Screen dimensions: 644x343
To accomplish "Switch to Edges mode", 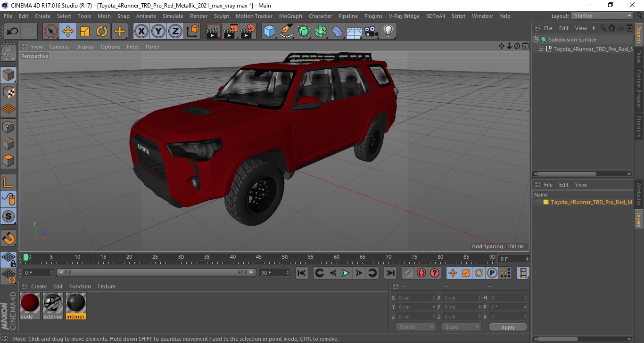I will 8,143.
